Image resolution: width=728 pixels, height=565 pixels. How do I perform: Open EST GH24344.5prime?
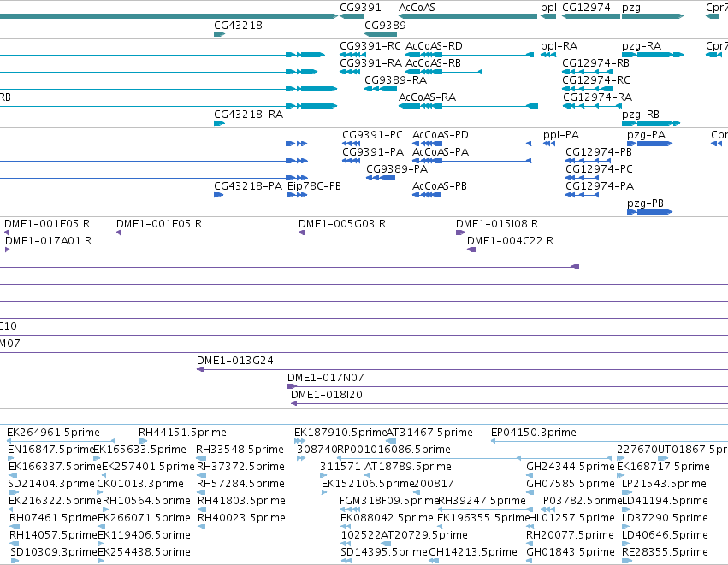pos(570,467)
